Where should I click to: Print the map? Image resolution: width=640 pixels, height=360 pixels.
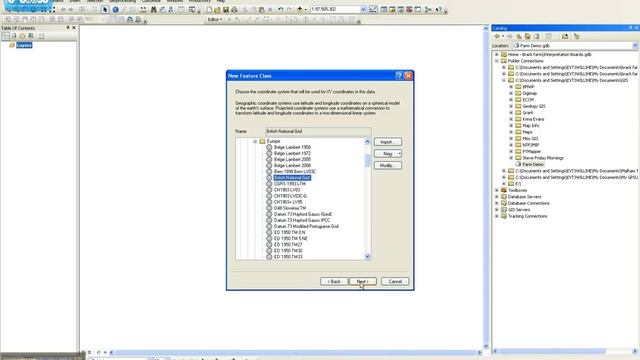pos(234,9)
